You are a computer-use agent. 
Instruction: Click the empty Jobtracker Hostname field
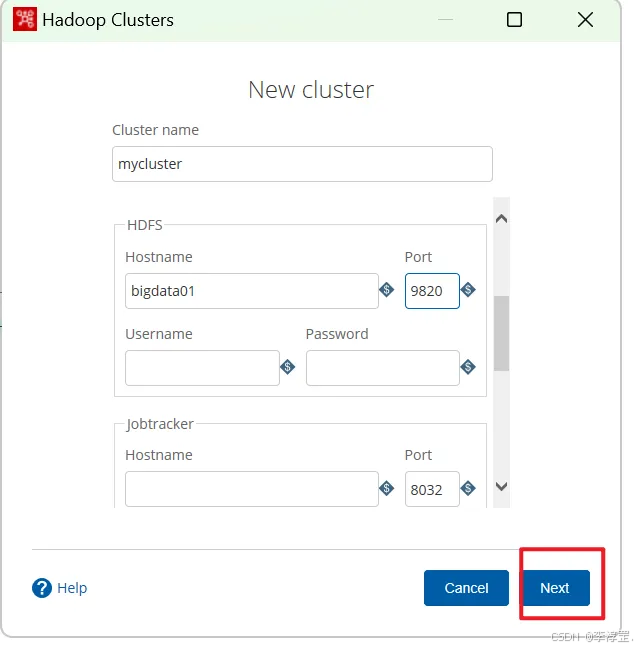(252, 489)
